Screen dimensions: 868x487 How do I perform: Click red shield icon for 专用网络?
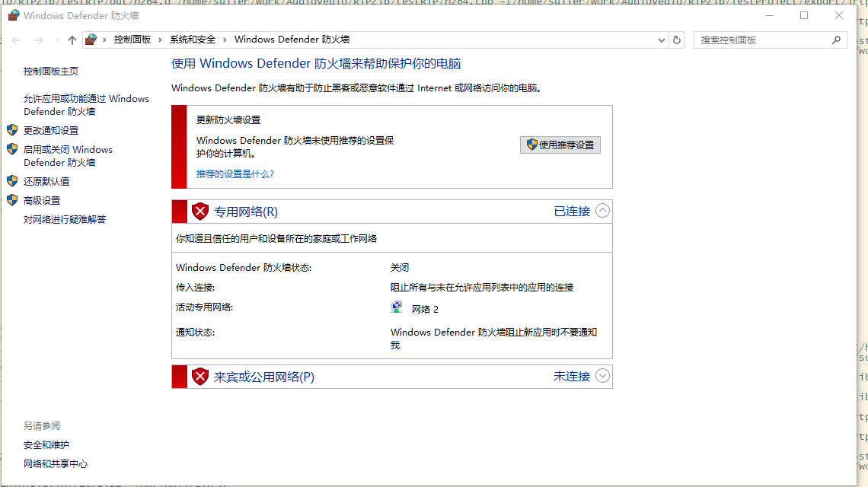(199, 212)
